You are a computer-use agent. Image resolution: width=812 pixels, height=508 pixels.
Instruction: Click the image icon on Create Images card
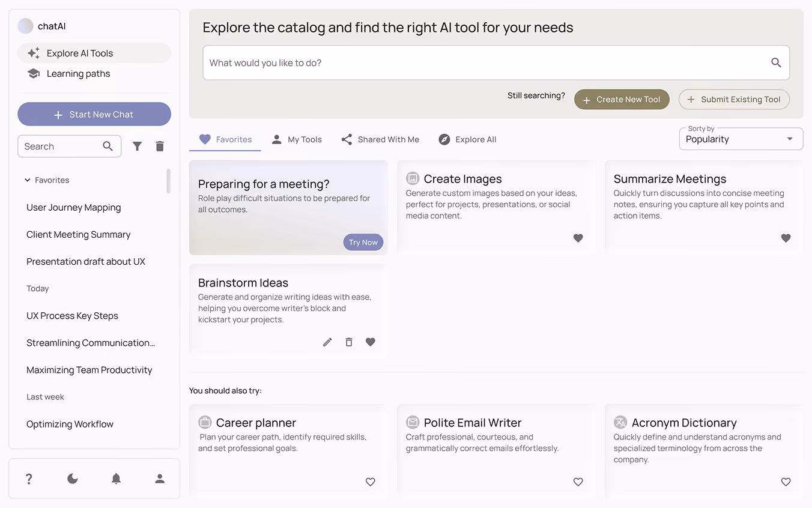pos(413,178)
